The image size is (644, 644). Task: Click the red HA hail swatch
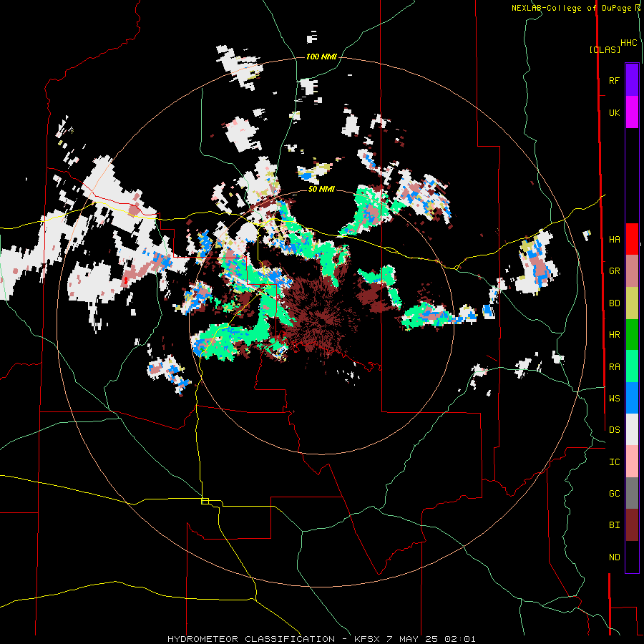[x=632, y=239]
